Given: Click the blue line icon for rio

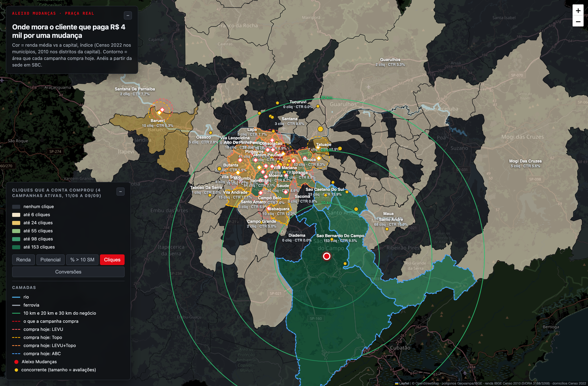Looking at the screenshot, I should pos(16,297).
